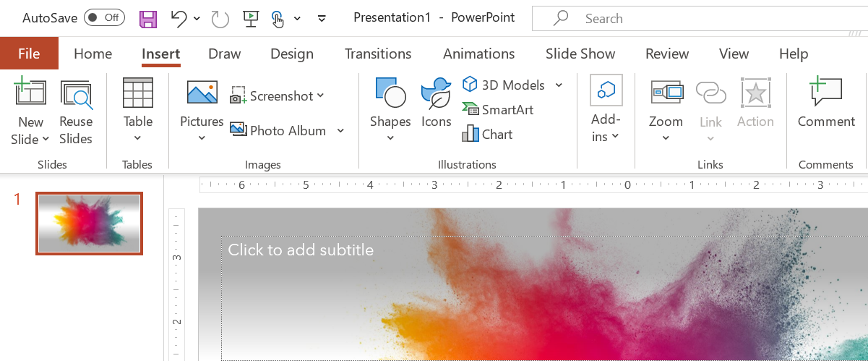Expand the Table dropdown arrow
This screenshot has height=361, width=868.
coord(137,138)
